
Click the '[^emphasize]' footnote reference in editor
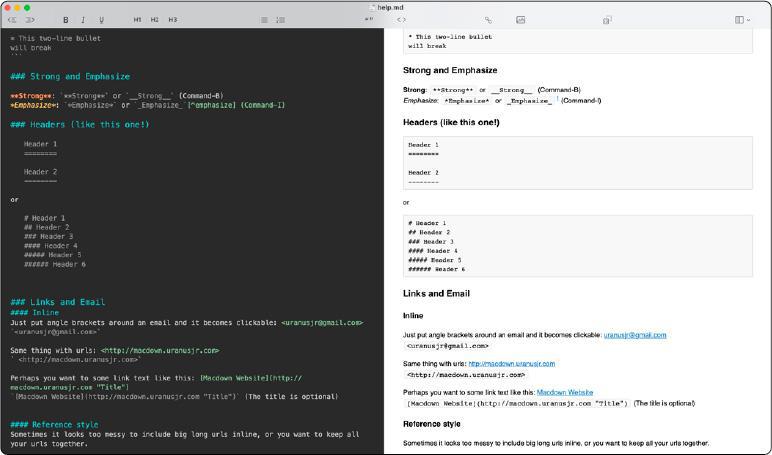(212, 105)
